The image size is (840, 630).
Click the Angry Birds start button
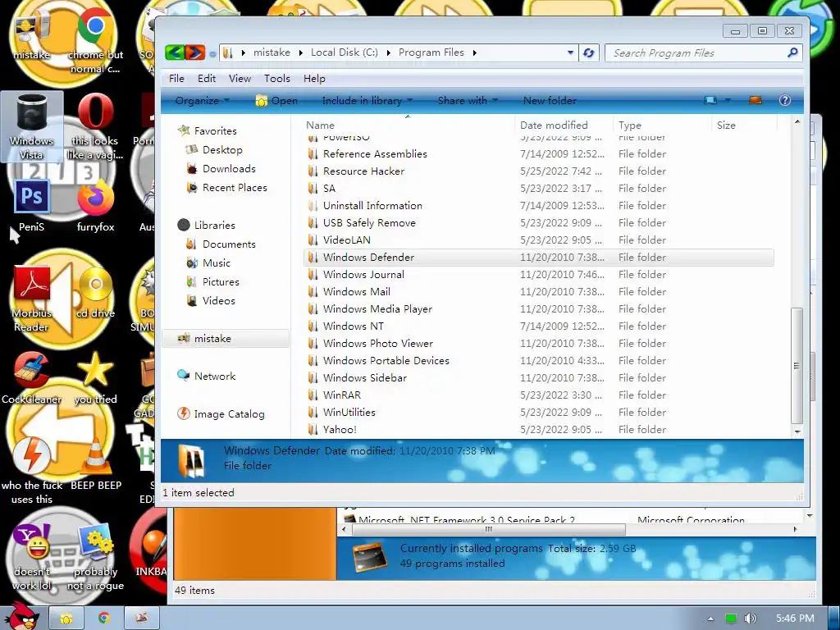tap(21, 616)
